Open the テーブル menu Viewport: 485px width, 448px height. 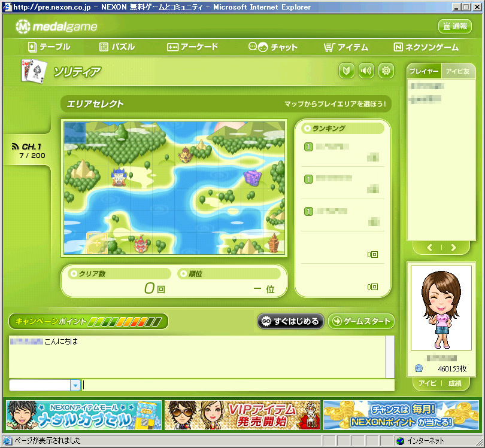tap(49, 47)
